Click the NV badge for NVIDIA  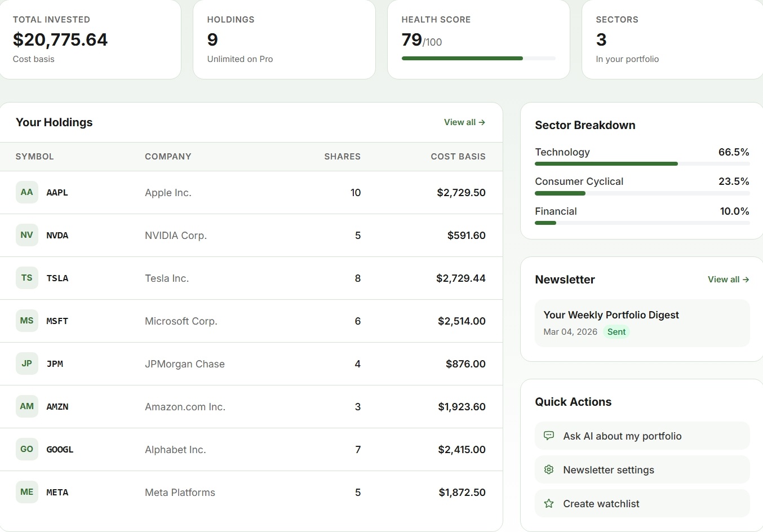tap(26, 235)
